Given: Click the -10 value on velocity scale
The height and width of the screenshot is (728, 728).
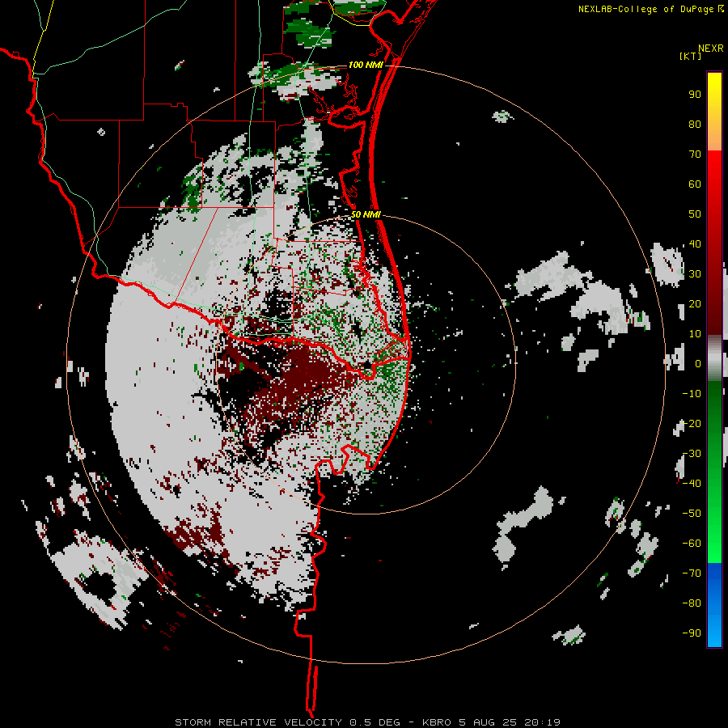Looking at the screenshot, I should click(692, 394).
